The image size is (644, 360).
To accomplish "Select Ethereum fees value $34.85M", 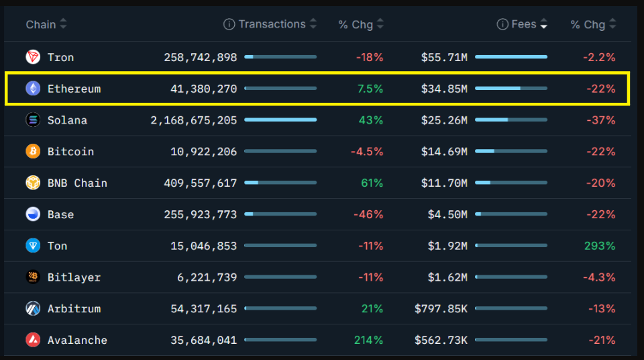I will coord(444,89).
